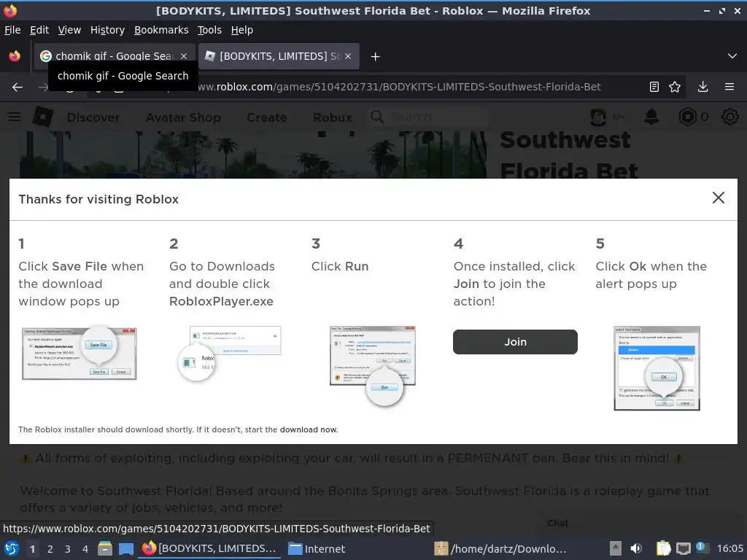Open a new tab with plus button
This screenshot has width=747, height=560.
pyautogui.click(x=376, y=57)
